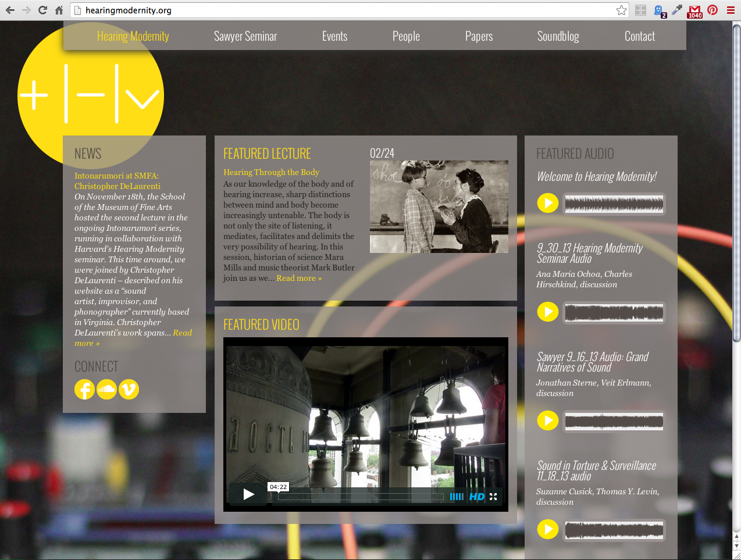This screenshot has height=560, width=741.
Task: Click Read more in the News article
Action: point(182,333)
